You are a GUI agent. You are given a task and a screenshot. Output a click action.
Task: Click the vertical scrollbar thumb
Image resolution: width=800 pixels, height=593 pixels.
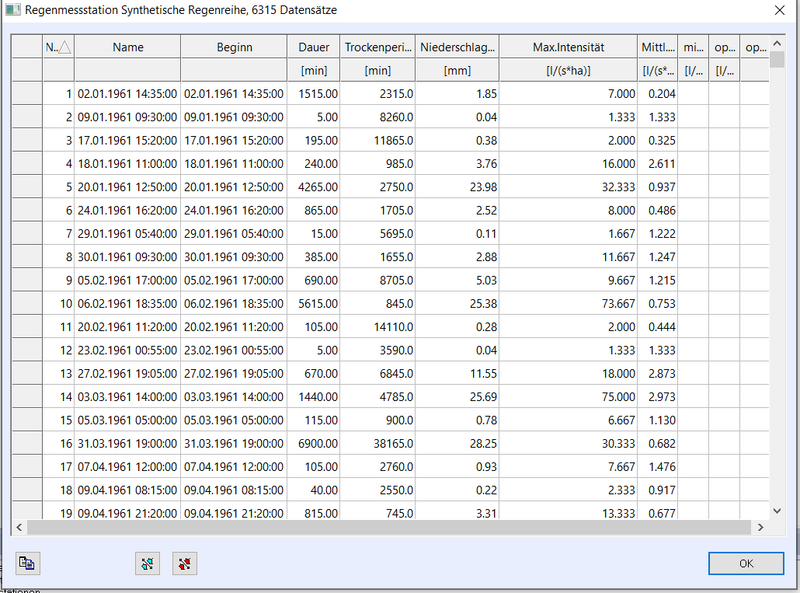pyautogui.click(x=777, y=59)
